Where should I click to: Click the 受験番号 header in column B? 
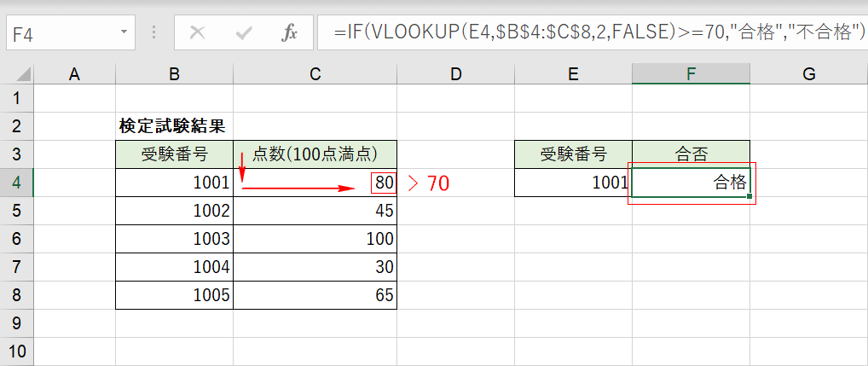(175, 155)
